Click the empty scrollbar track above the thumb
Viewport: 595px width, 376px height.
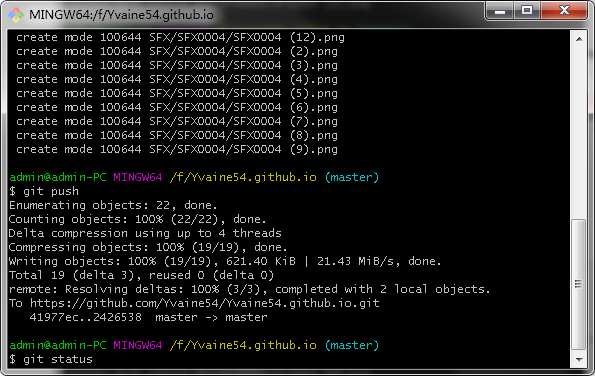579,132
